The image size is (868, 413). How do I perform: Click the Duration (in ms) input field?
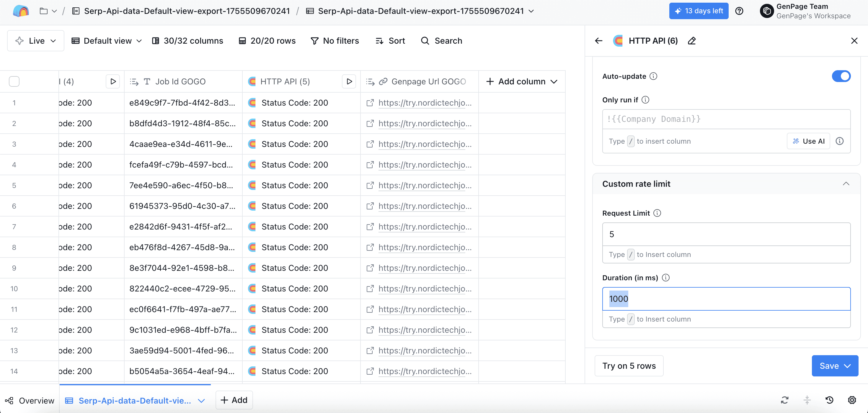coord(726,299)
